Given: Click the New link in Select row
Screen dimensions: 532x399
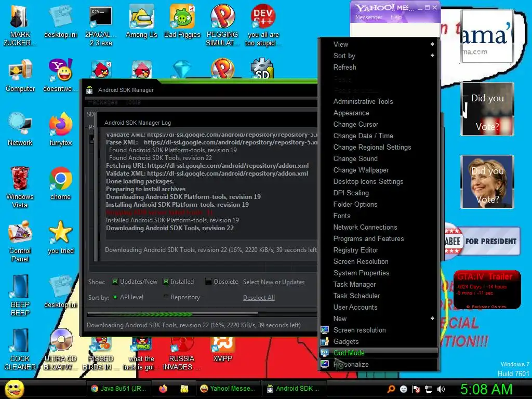Looking at the screenshot, I should coord(267,282).
